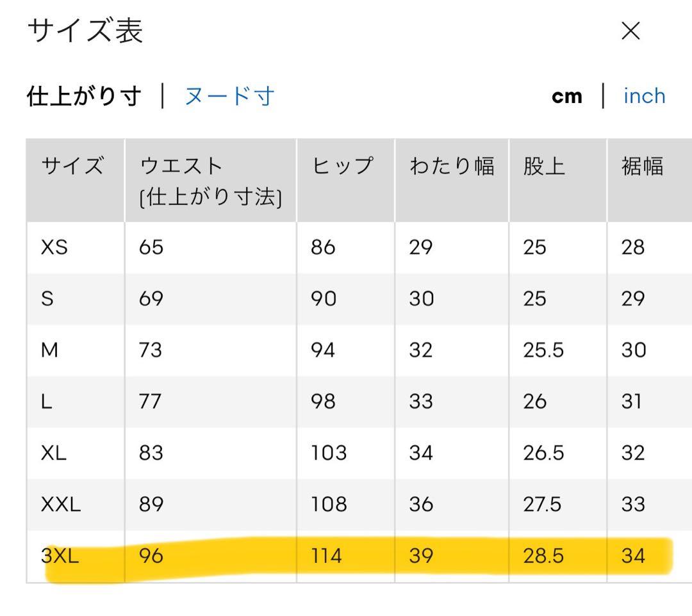Click the サイズ表 dialog title
This screenshot has height=616, width=692.
tap(85, 31)
